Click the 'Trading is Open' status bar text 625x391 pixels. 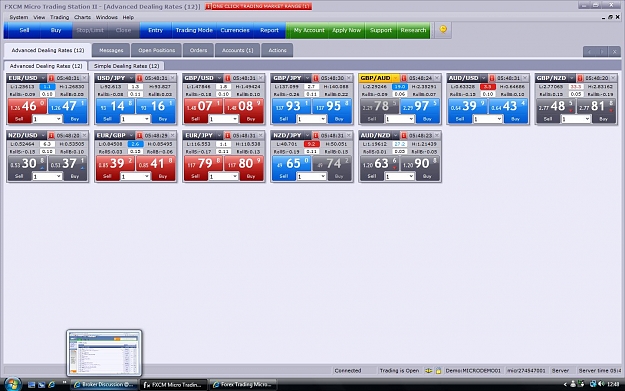click(399, 371)
